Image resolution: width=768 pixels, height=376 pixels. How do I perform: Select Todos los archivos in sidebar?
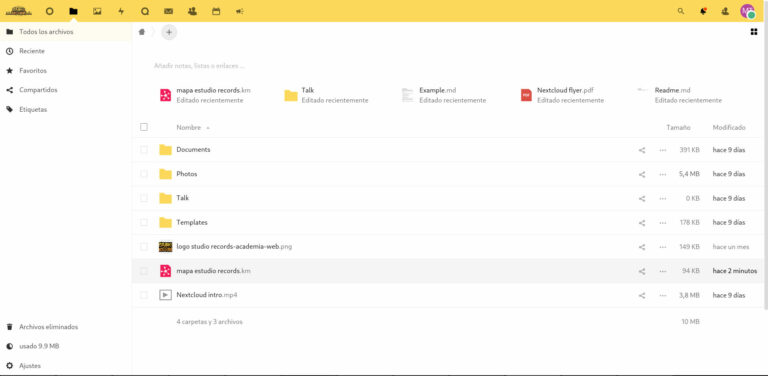(x=66, y=32)
